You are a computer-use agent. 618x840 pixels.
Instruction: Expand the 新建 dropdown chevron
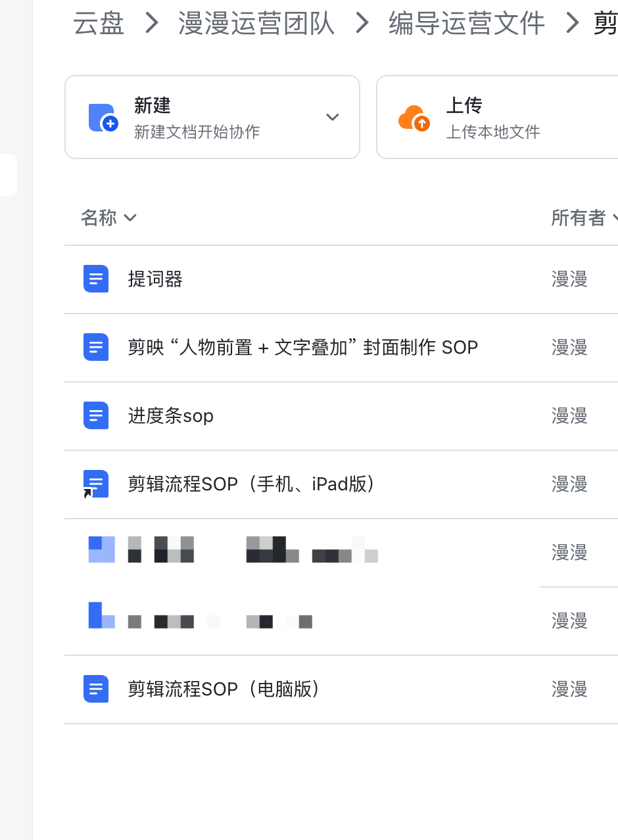333,117
